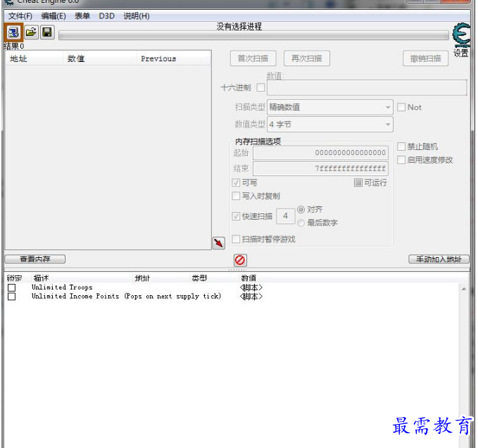Open the 表单 menu
Screen dimensions: 478x448
click(82, 16)
